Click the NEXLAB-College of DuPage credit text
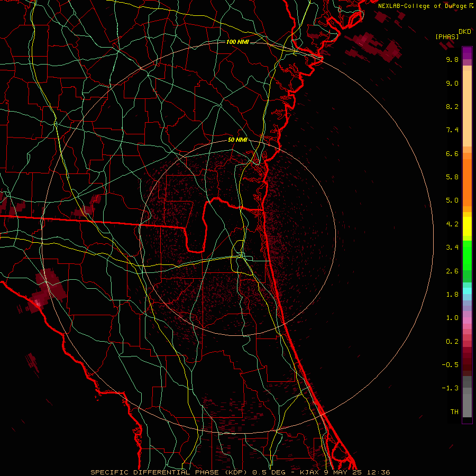This screenshot has width=476, height=476. (x=423, y=6)
